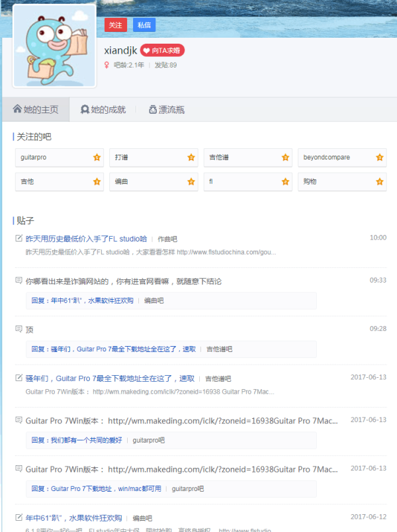Open the fl followed forum
The width and height of the screenshot is (397, 532).
pyautogui.click(x=248, y=181)
